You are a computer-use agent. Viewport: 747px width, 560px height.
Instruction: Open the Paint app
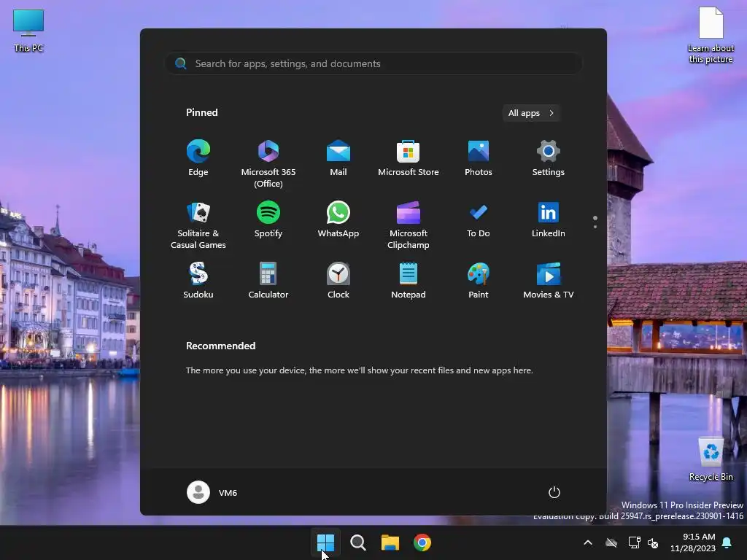pos(479,281)
